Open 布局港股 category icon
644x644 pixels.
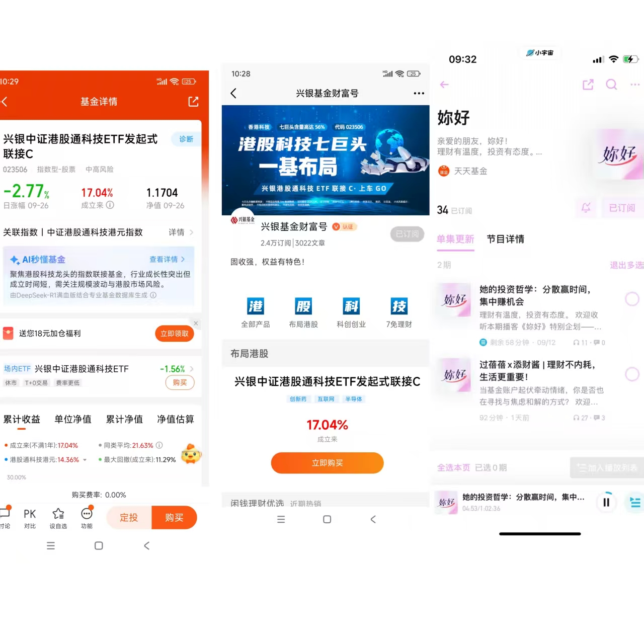(x=303, y=312)
